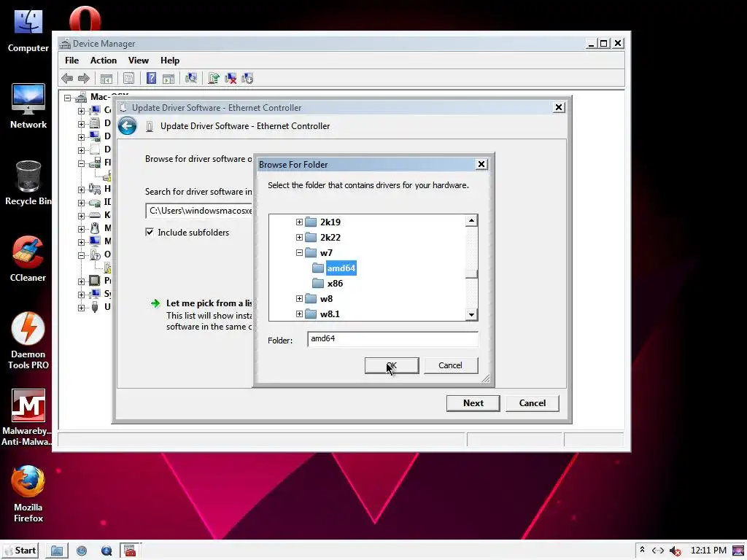
Task: Click the first taskbar icon next to Start
Action: [57, 551]
